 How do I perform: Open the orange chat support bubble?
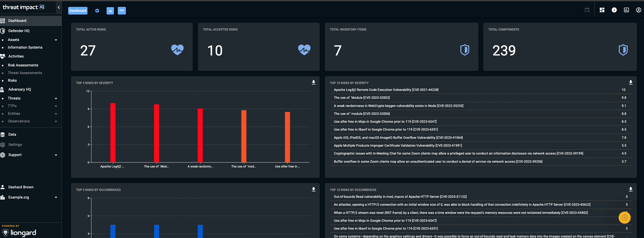tap(625, 218)
